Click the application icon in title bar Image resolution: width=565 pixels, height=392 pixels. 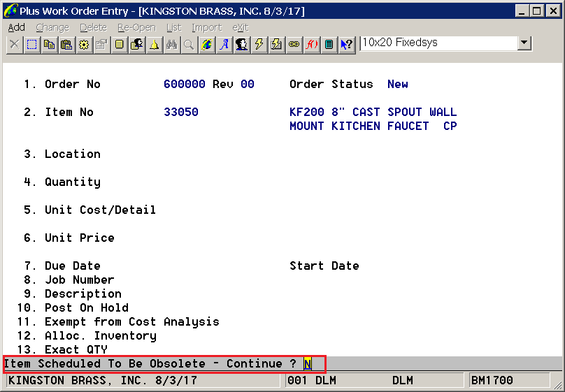10,10
